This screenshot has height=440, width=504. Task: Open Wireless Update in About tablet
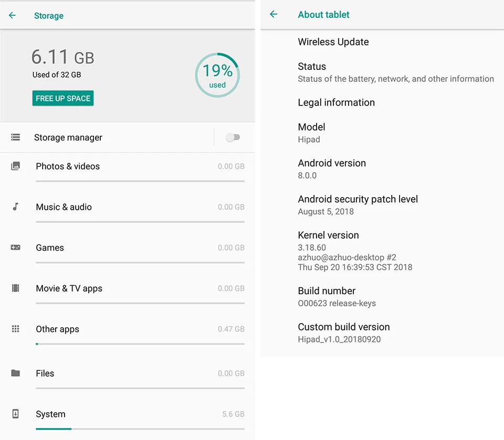(x=382, y=42)
